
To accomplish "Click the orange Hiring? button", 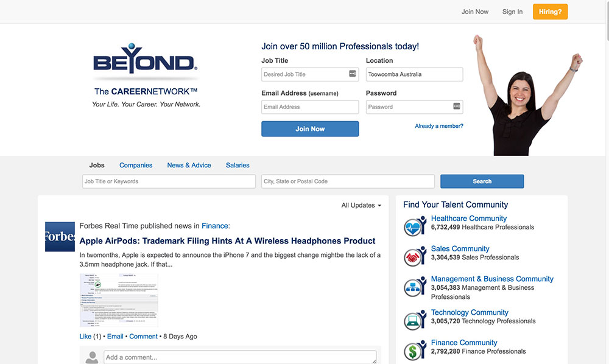I will click(x=550, y=12).
